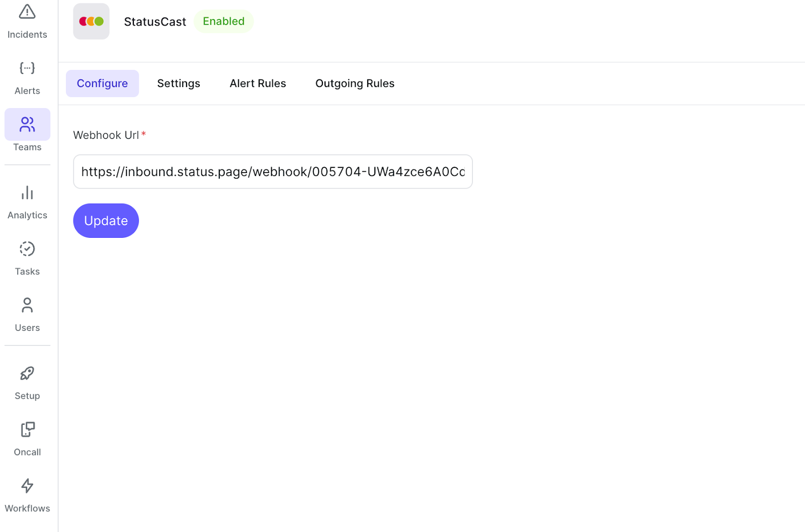
Task: Select the Teams people icon in the sidebar
Action: tap(27, 124)
